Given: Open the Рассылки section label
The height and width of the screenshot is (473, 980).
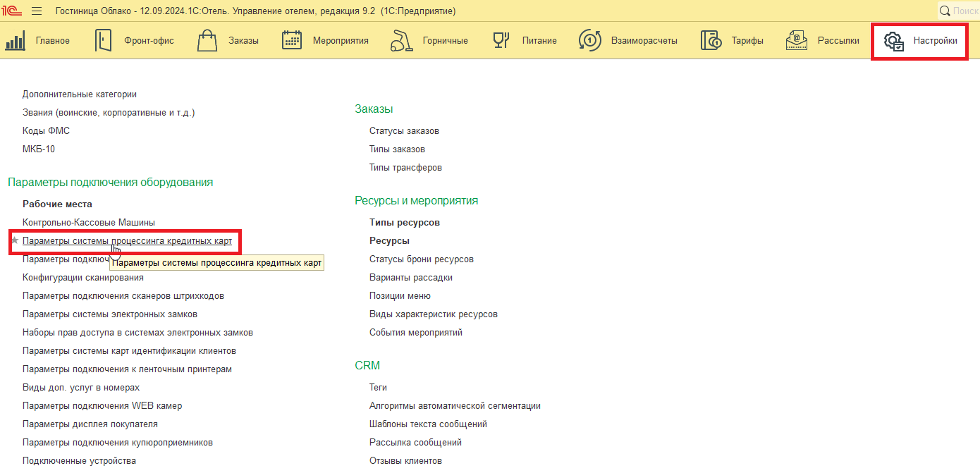Looking at the screenshot, I should [838, 41].
